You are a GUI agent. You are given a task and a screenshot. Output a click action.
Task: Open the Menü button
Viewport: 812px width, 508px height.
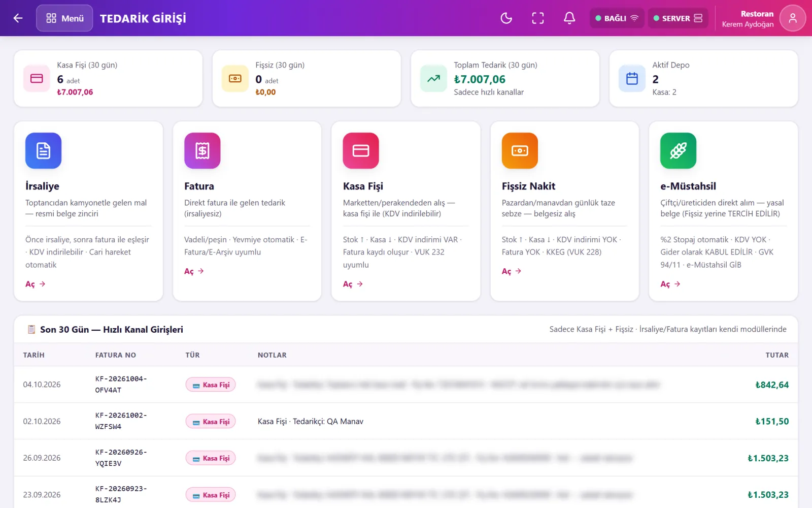click(64, 18)
